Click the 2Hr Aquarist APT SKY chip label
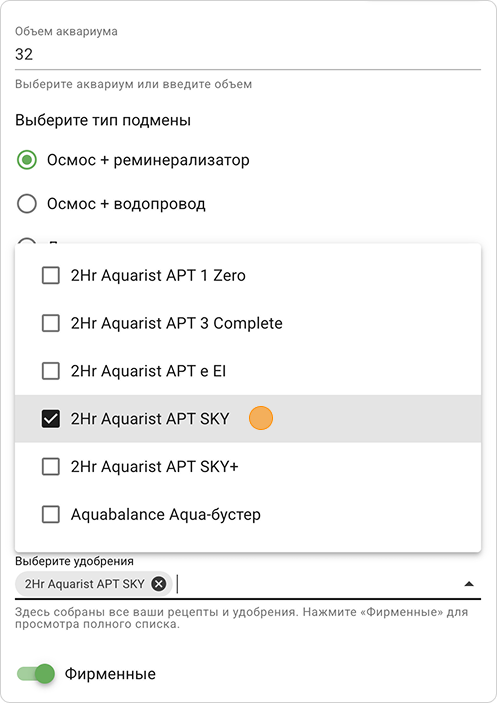The height and width of the screenshot is (703, 497). coord(85,584)
